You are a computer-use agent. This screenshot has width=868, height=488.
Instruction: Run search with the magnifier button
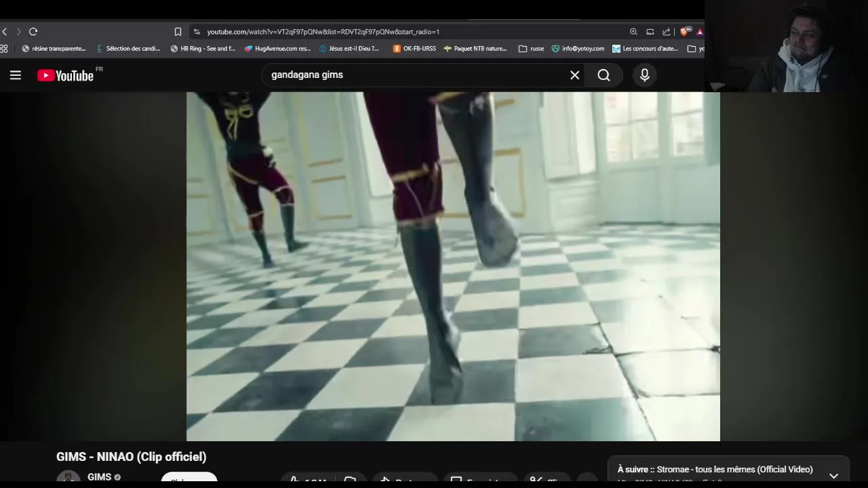604,75
